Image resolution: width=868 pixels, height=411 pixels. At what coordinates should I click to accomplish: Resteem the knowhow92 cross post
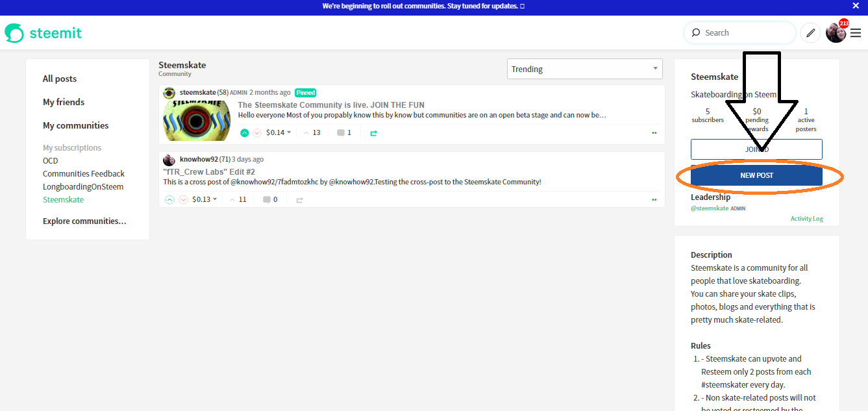299,200
